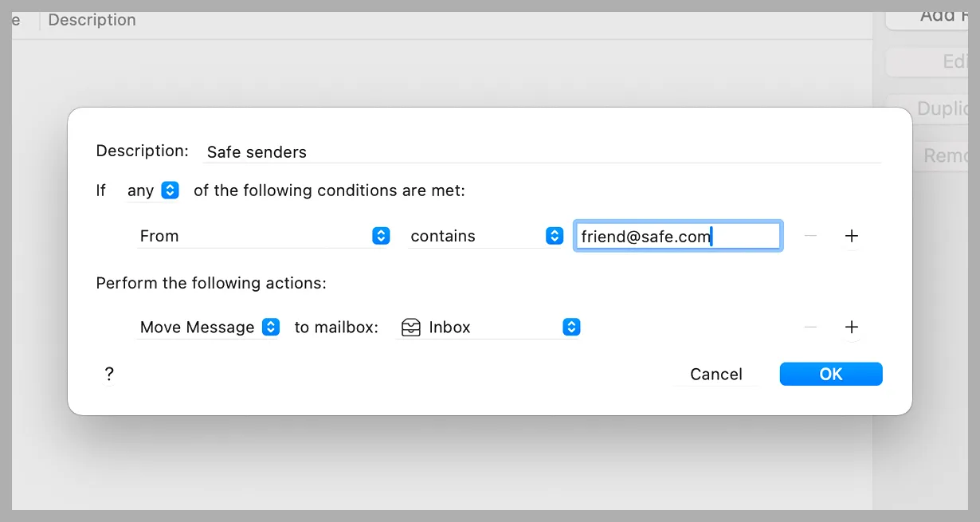Screen dimensions: 980x522
Task: Click the help question mark button
Action: (x=109, y=374)
